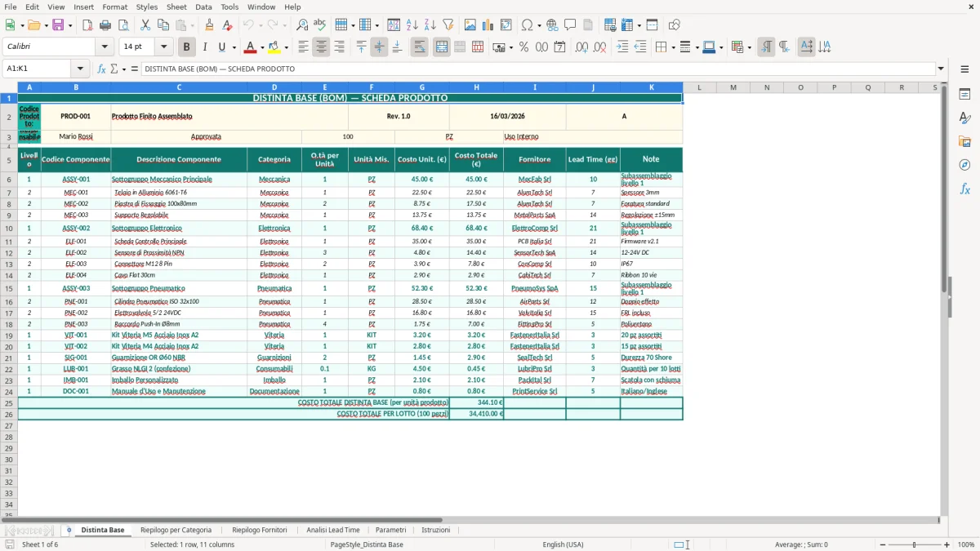Click row header 15
Image resolution: width=980 pixels, height=551 pixels.
pyautogui.click(x=9, y=288)
